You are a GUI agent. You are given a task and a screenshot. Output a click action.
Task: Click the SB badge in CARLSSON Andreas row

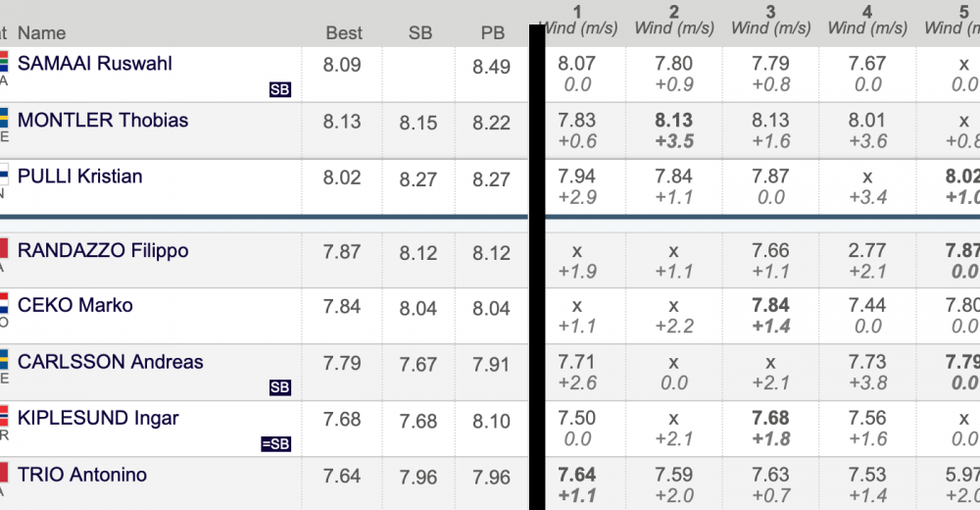280,387
